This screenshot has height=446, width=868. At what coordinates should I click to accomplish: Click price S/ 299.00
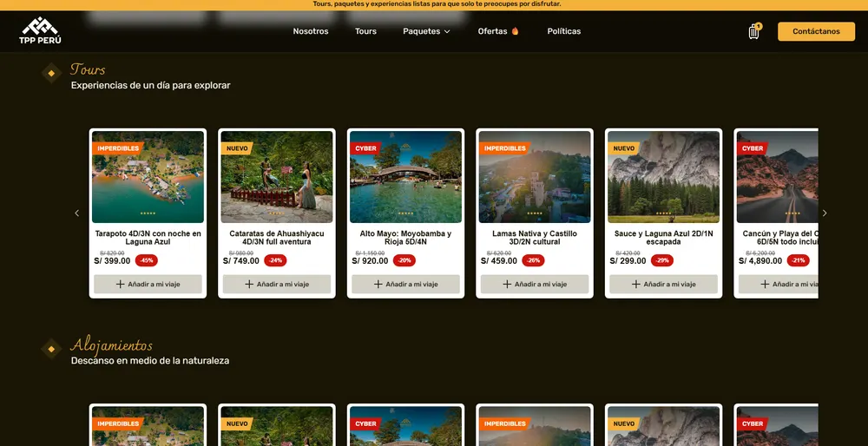point(628,260)
